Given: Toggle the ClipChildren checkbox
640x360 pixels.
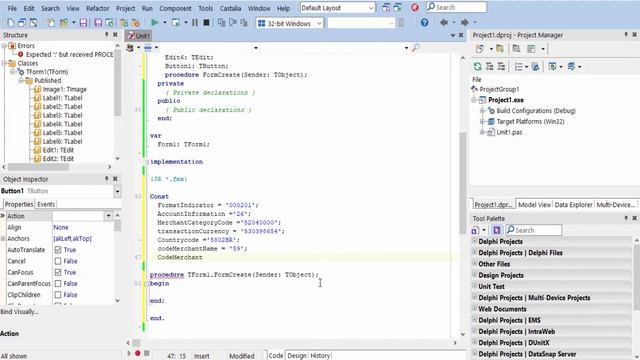Looking at the screenshot, I should (58, 295).
